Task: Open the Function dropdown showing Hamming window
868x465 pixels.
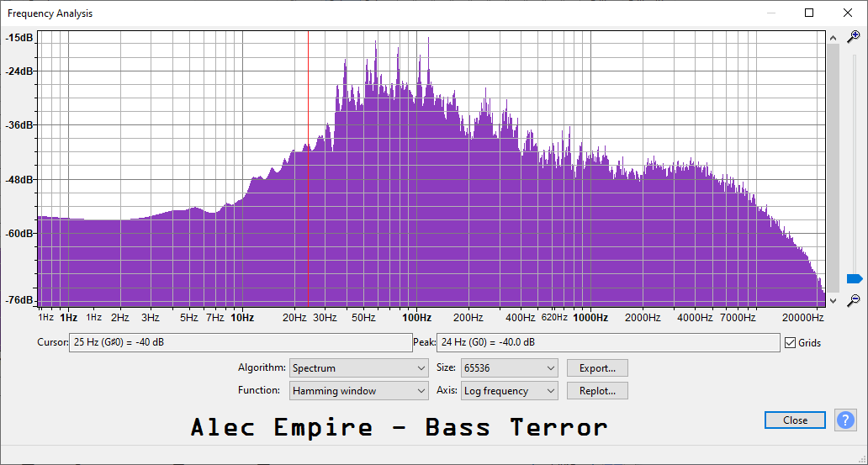Action: [358, 391]
